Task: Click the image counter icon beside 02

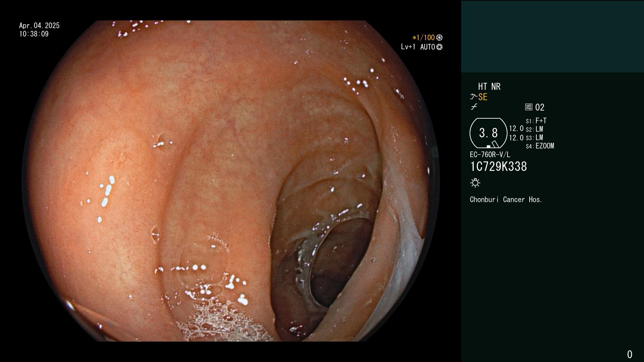Action: click(529, 107)
